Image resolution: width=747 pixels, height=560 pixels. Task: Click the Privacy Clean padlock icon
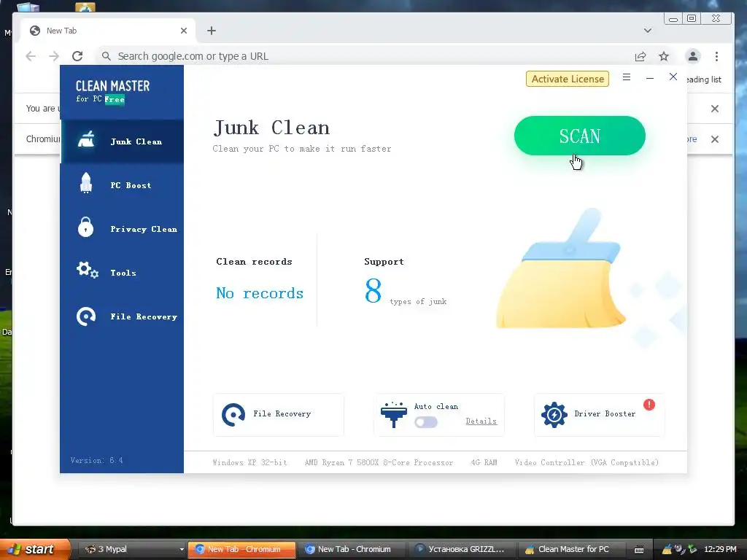[x=86, y=227]
